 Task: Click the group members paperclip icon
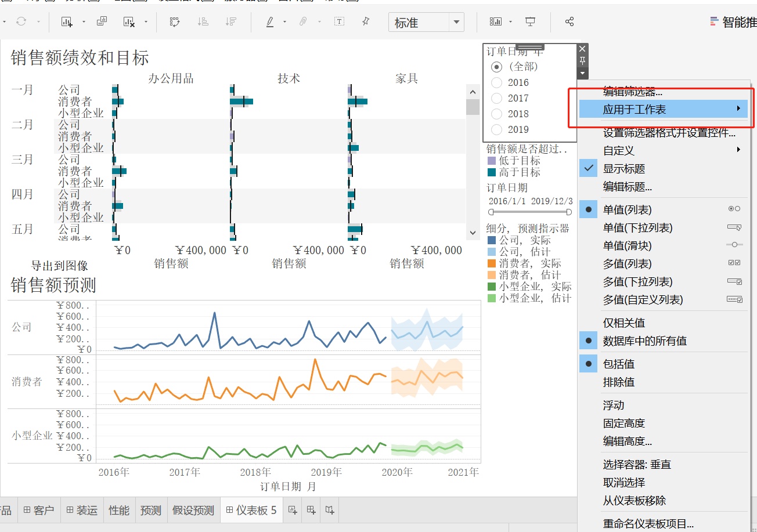coord(303,22)
